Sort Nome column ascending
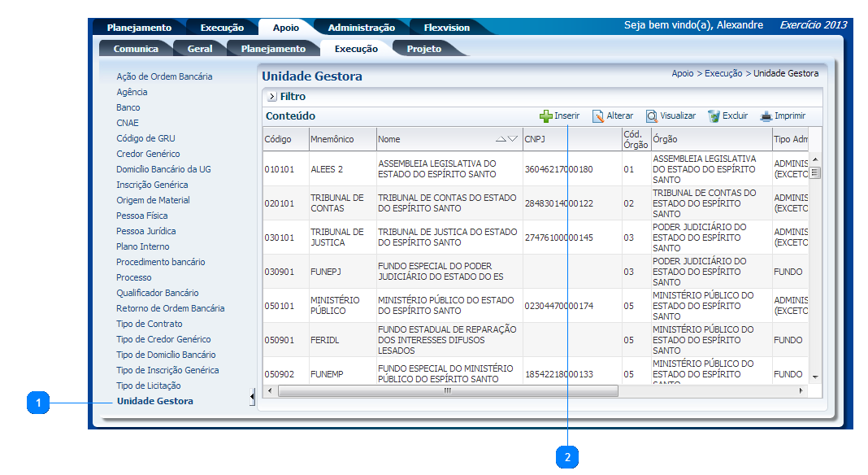The width and height of the screenshot is (868, 475). [x=501, y=139]
